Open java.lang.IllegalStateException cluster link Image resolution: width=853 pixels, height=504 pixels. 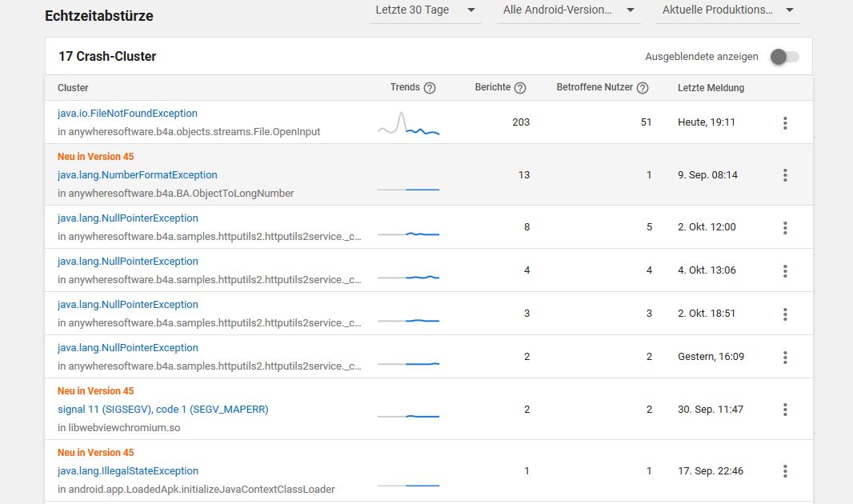128,471
